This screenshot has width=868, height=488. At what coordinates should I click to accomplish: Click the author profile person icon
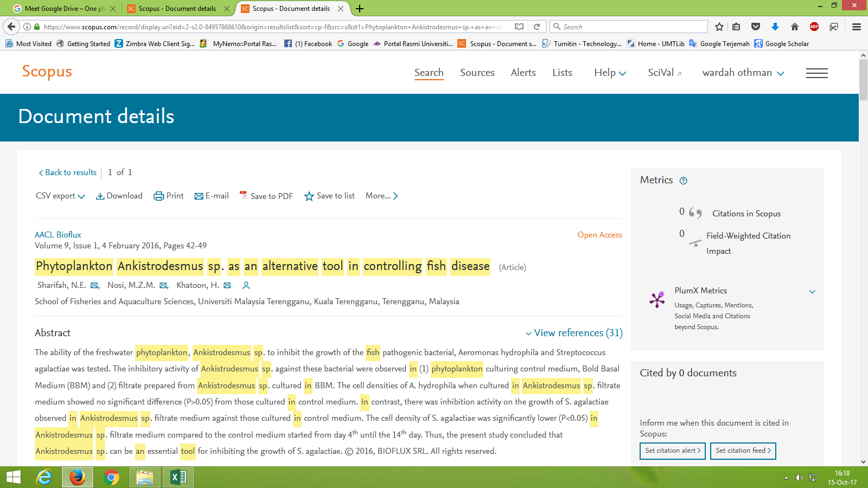(246, 286)
